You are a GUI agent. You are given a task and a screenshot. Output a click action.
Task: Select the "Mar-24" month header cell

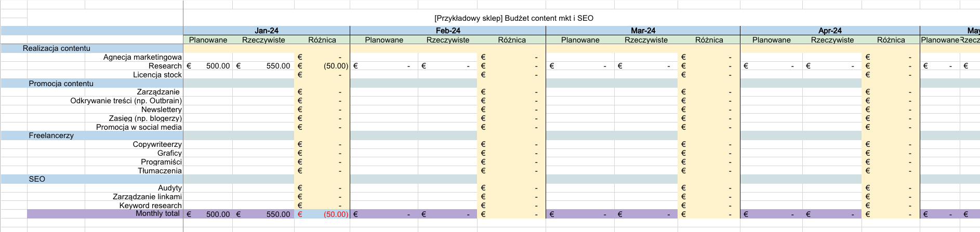pyautogui.click(x=643, y=31)
